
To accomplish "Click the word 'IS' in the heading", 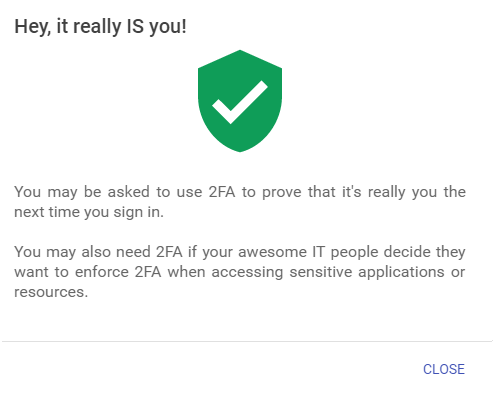I will point(135,27).
